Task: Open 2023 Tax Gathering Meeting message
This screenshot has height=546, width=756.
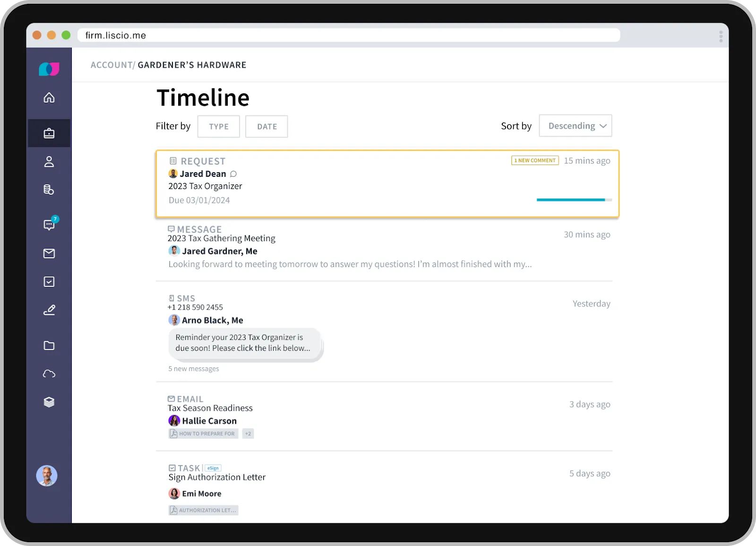Action: click(221, 238)
